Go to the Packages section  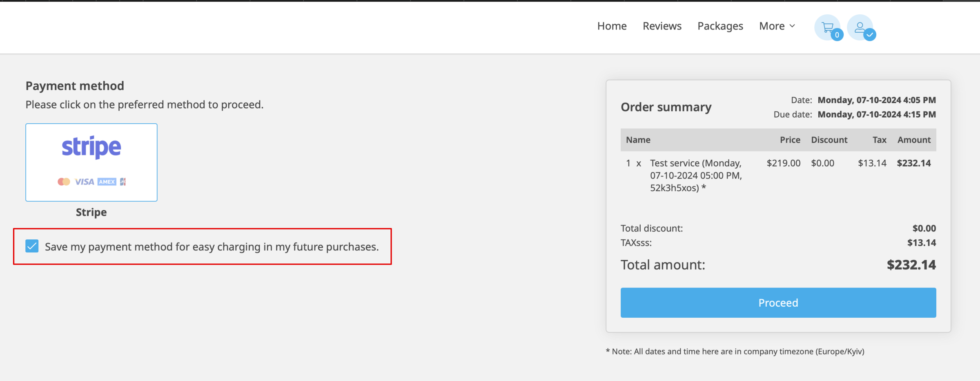click(720, 26)
